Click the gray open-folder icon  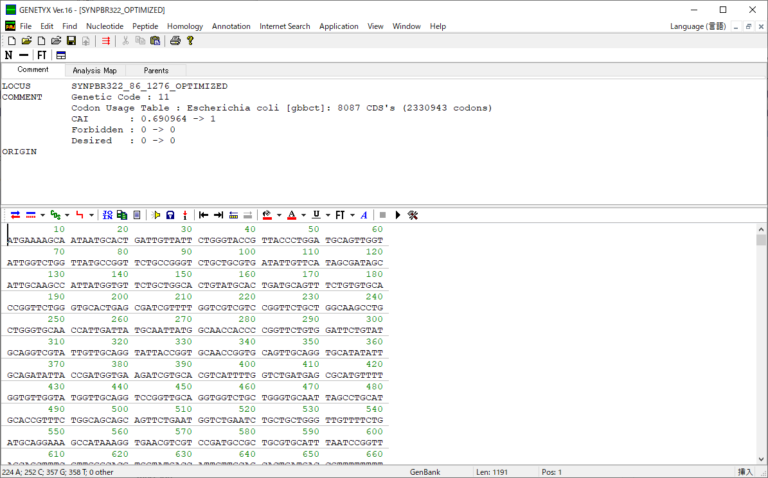click(56, 41)
